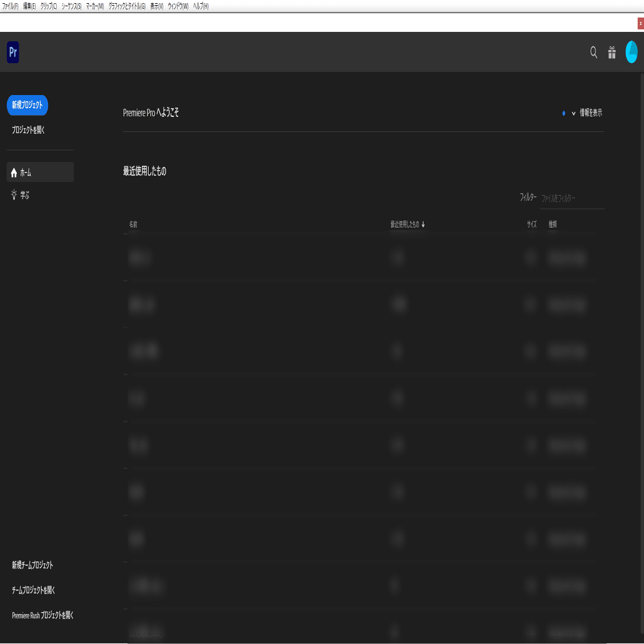Open the 編集(E) menu
This screenshot has width=644, height=644.
(x=29, y=6)
